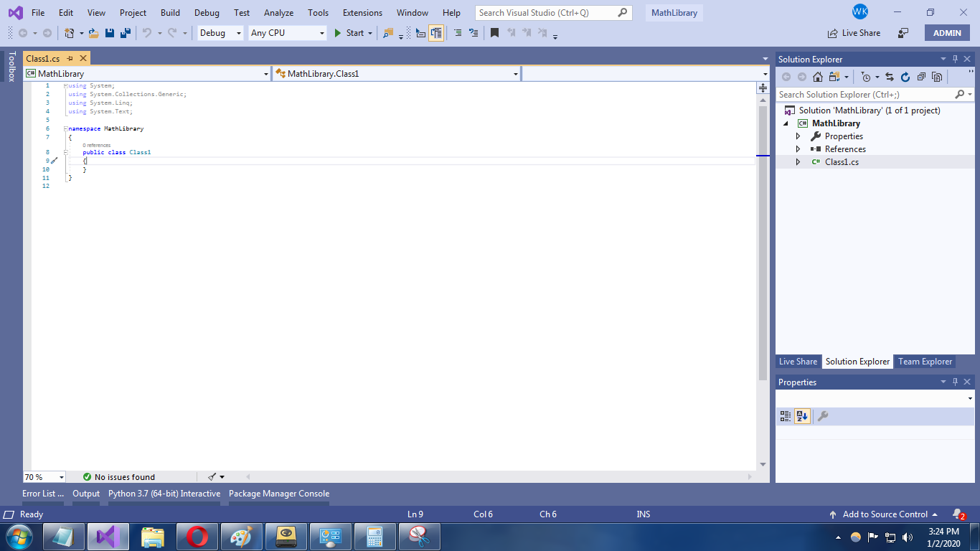Switch Properties to Alphabetical sorting
This screenshot has height=551, width=980.
coord(802,416)
